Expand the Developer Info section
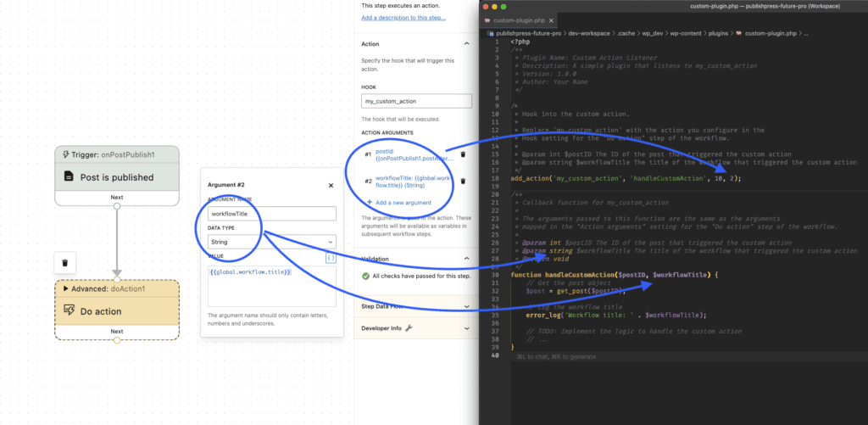 click(x=465, y=327)
